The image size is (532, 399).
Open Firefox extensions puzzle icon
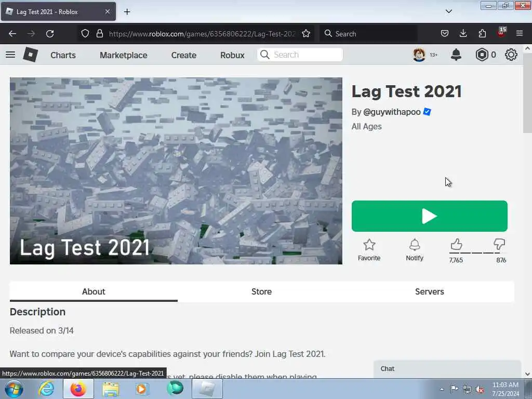(x=482, y=34)
